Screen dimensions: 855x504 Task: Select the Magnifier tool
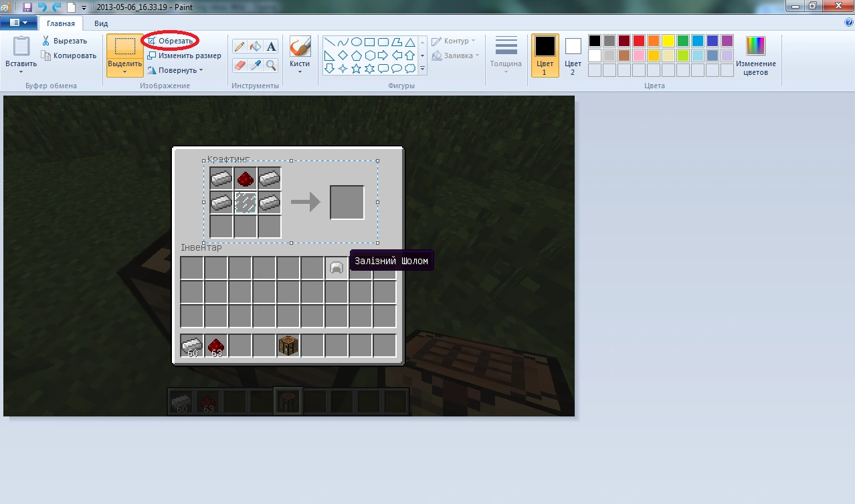click(271, 65)
